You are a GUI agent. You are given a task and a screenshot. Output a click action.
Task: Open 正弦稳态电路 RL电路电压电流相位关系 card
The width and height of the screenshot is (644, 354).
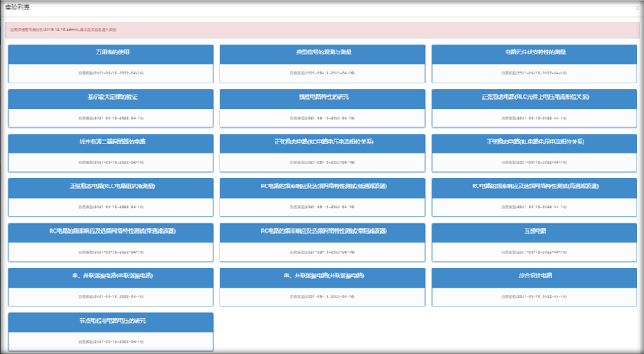(x=534, y=141)
